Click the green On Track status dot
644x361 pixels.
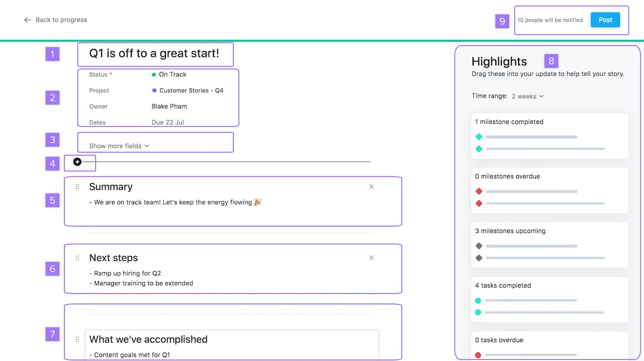click(x=154, y=74)
